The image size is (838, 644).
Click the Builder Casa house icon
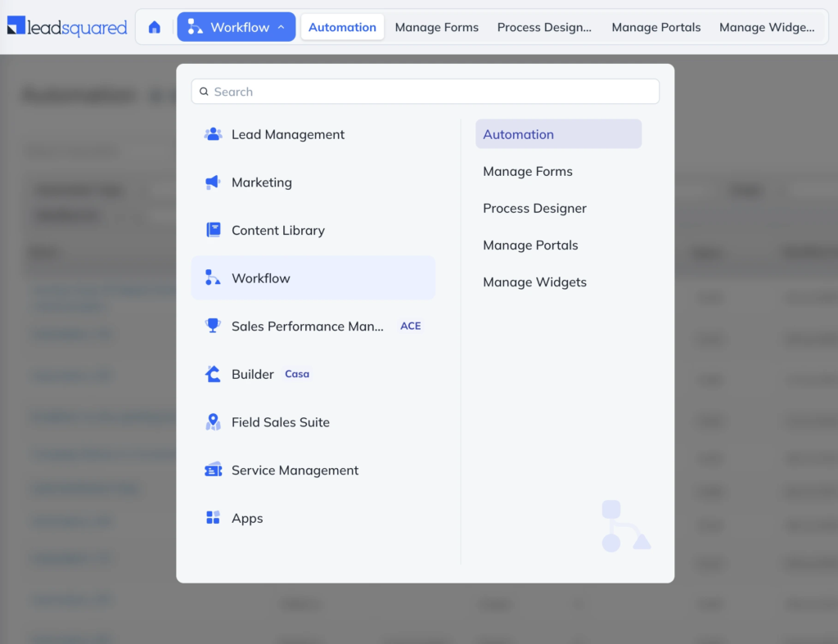[x=213, y=374]
